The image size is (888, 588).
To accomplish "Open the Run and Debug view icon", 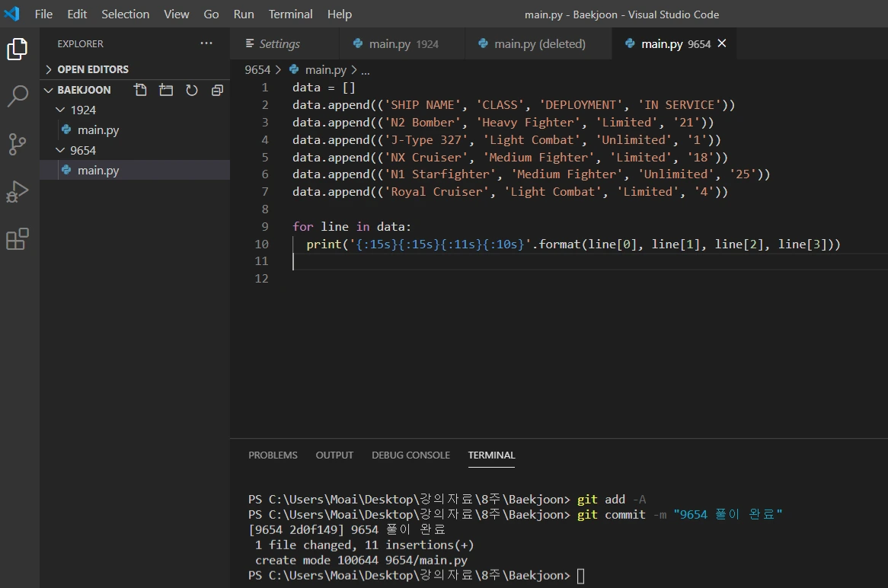I will 17,191.
